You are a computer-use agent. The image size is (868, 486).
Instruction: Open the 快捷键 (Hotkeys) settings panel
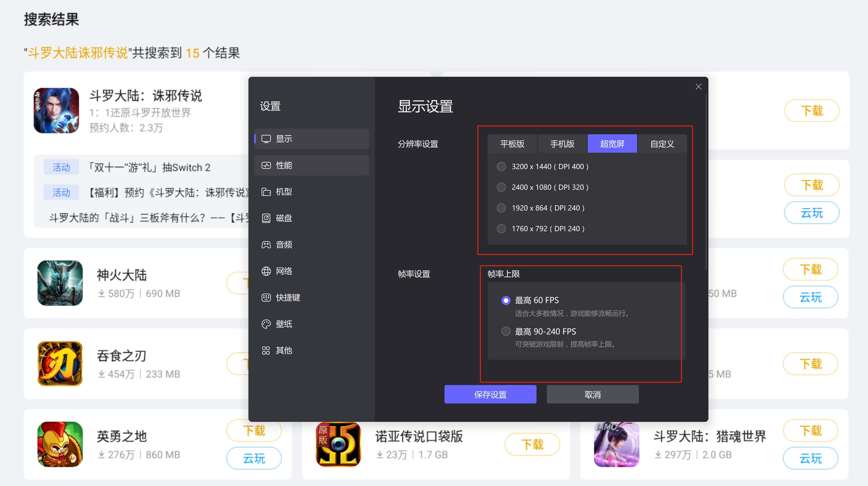(x=311, y=297)
